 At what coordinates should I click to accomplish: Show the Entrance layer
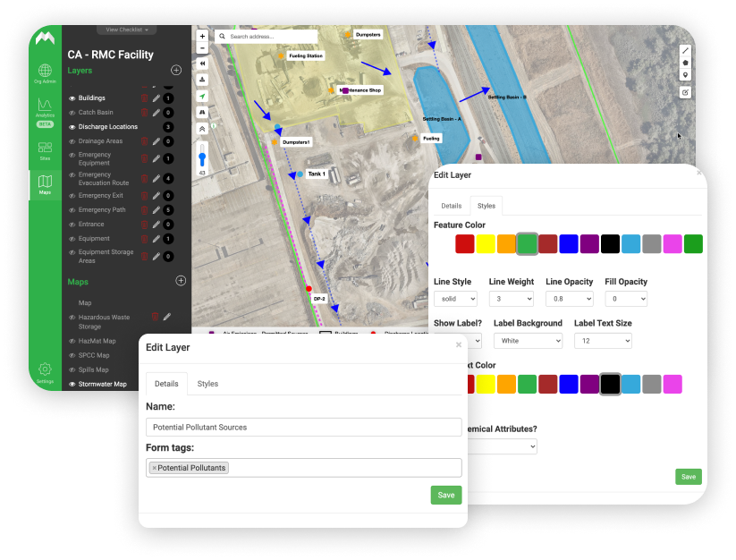pos(72,225)
